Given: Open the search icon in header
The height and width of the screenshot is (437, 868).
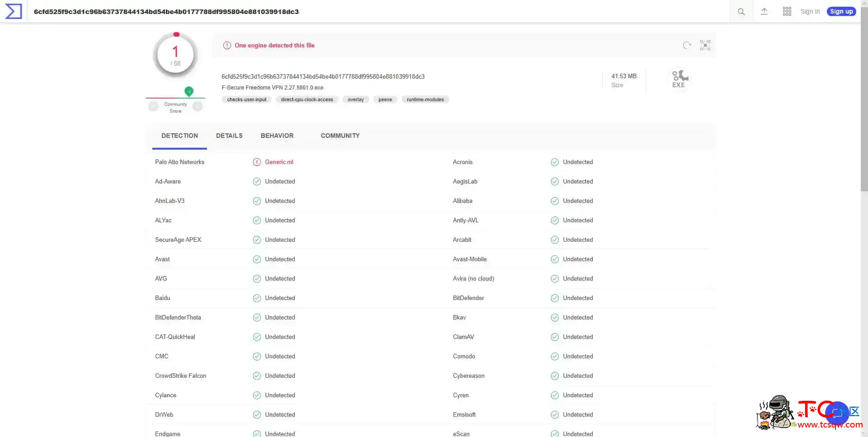Looking at the screenshot, I should pos(741,11).
